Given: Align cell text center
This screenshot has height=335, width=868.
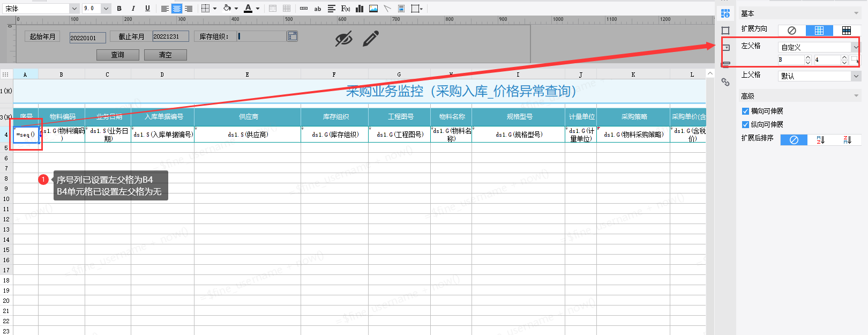Looking at the screenshot, I should [176, 9].
